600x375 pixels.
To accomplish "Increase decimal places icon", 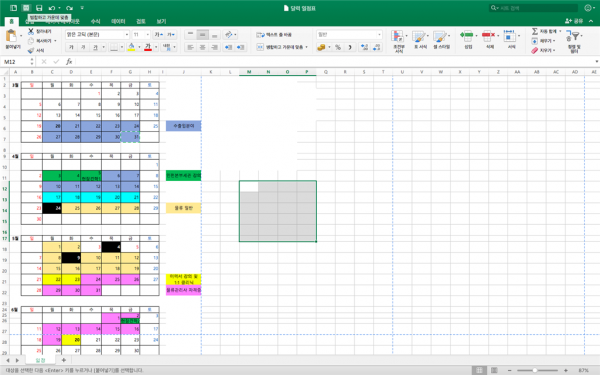I will [365, 47].
